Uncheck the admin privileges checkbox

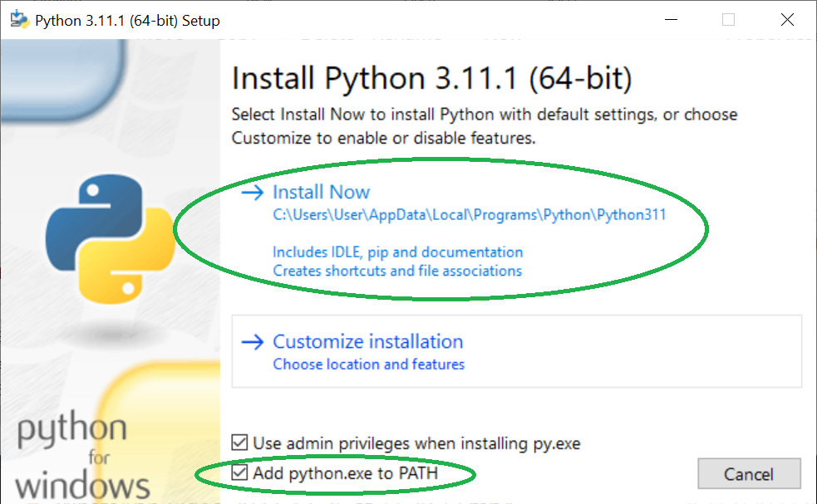(239, 443)
